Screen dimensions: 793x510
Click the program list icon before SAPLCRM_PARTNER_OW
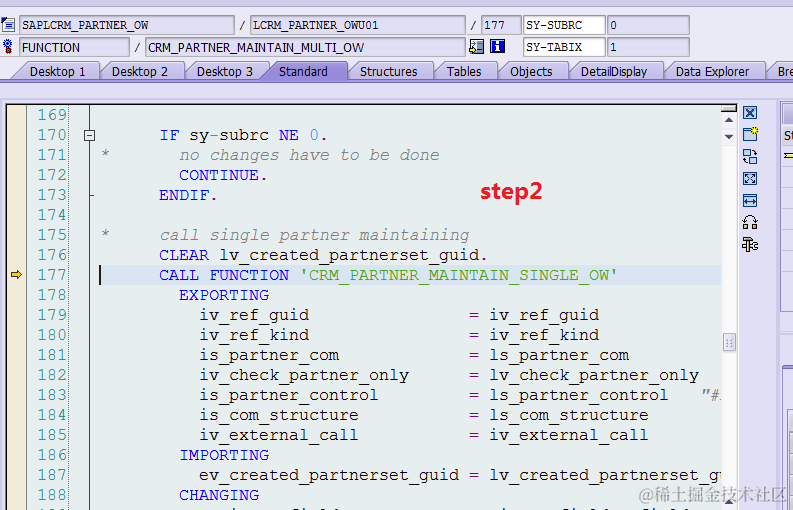point(8,25)
